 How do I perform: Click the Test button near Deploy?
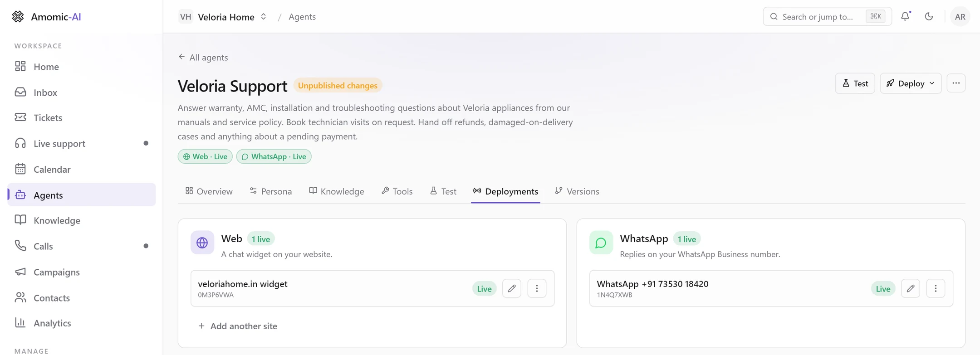pos(855,83)
